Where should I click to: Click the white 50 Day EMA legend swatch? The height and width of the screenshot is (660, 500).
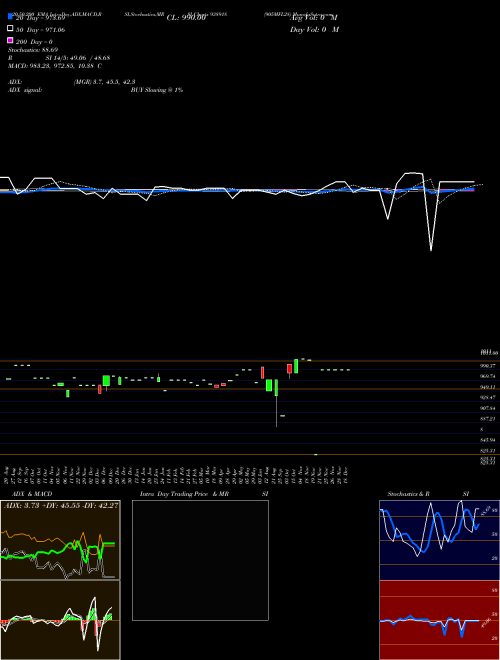(10, 29)
